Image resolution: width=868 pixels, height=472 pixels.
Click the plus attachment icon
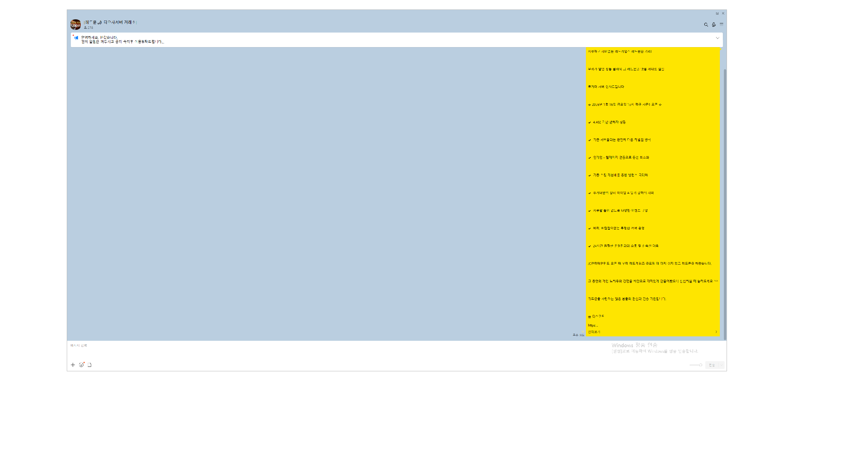(73, 365)
